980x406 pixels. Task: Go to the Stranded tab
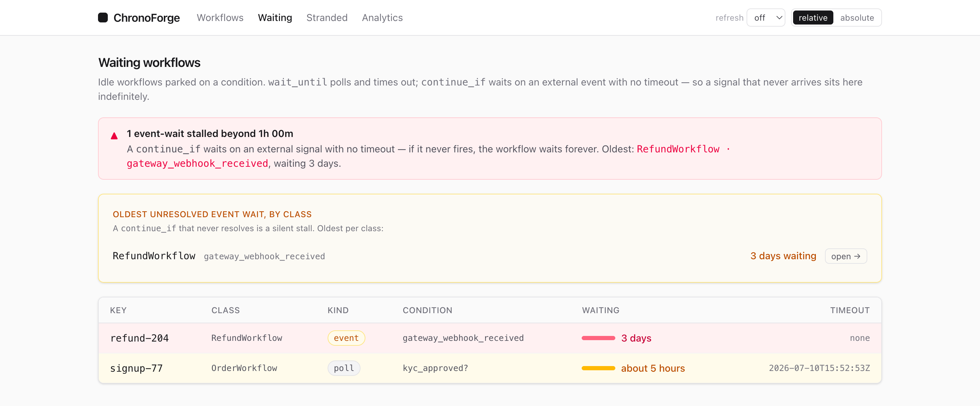[327, 18]
